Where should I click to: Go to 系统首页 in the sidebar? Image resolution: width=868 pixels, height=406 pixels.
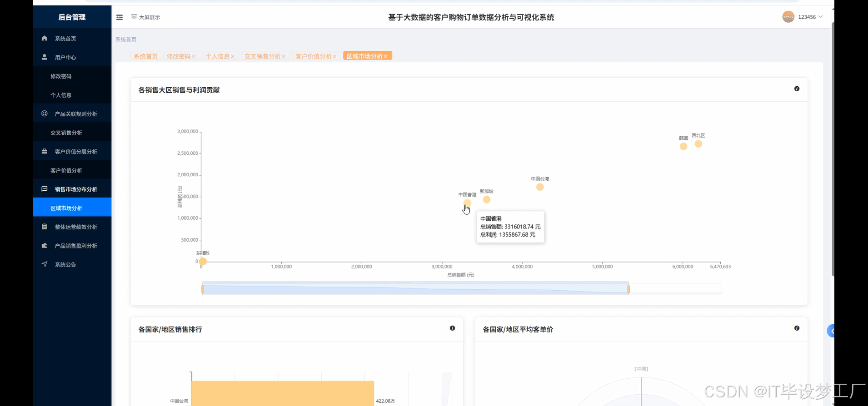(x=72, y=39)
